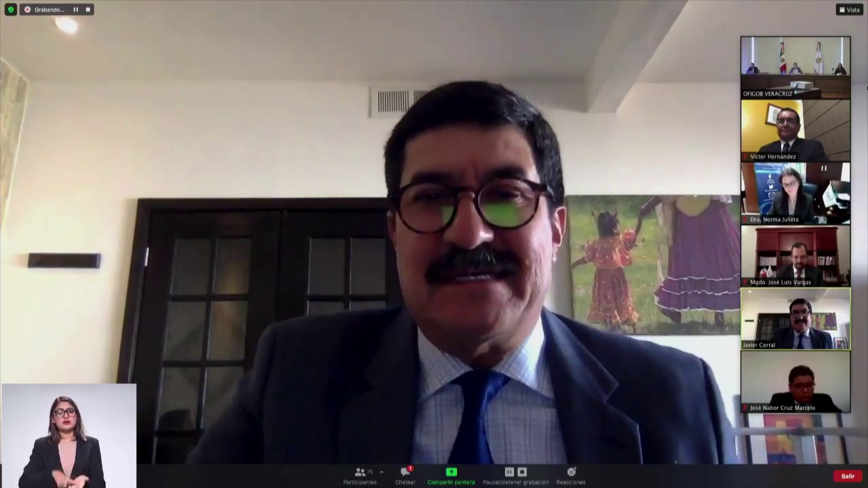Click the green Compartir pantalla icon
The width and height of the screenshot is (868, 488).
click(x=451, y=472)
